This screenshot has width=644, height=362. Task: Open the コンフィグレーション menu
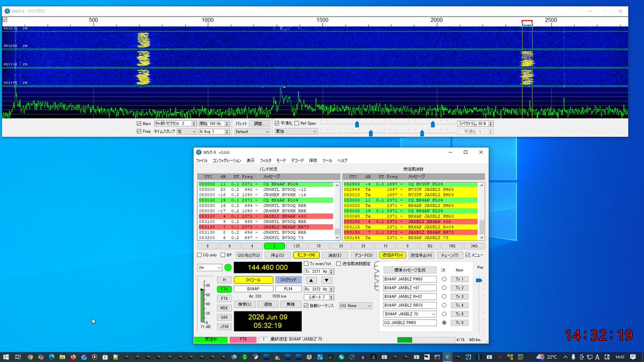[x=226, y=160]
